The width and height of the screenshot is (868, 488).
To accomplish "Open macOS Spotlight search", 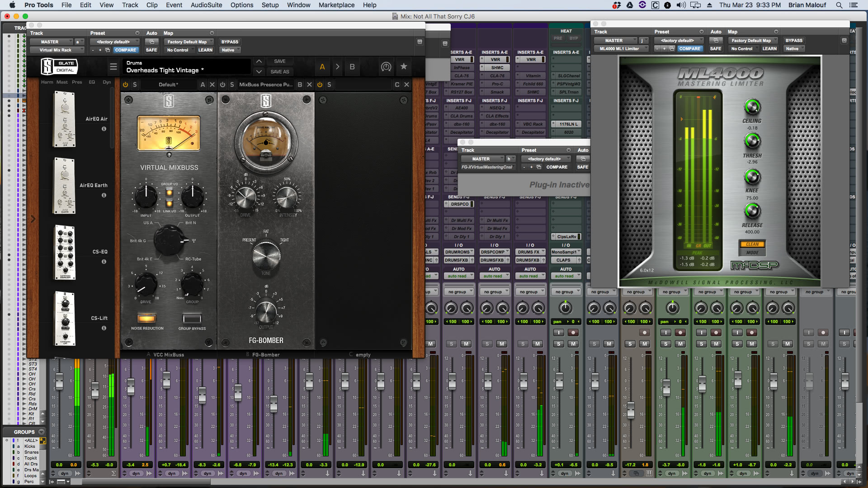I will pyautogui.click(x=839, y=5).
